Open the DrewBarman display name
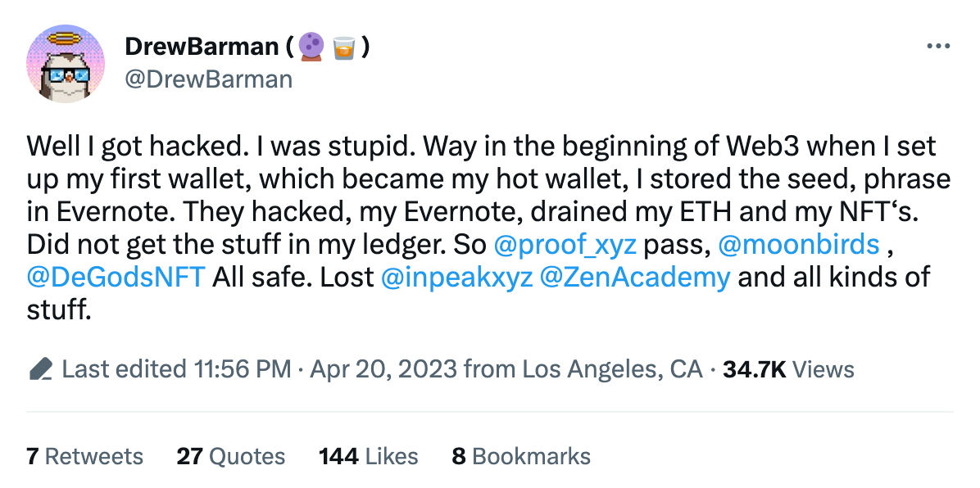The width and height of the screenshot is (980, 488). (202, 46)
